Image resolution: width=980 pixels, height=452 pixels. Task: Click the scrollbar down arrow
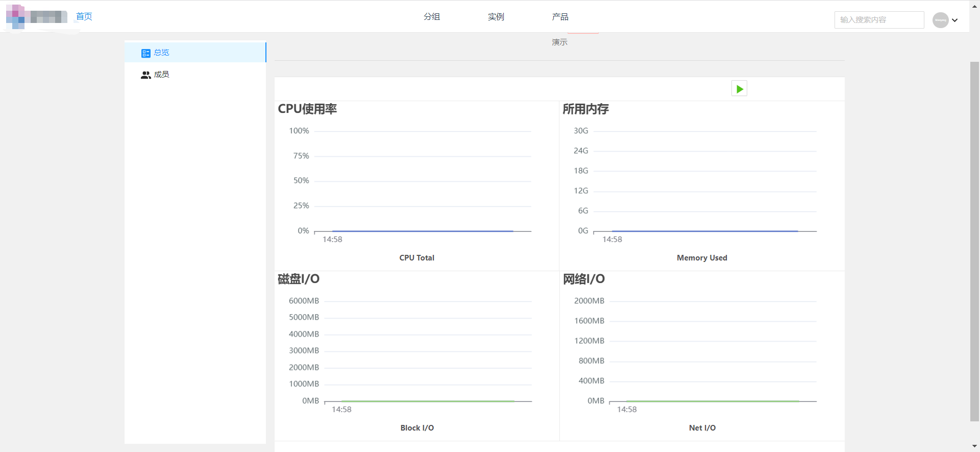[x=974, y=446]
